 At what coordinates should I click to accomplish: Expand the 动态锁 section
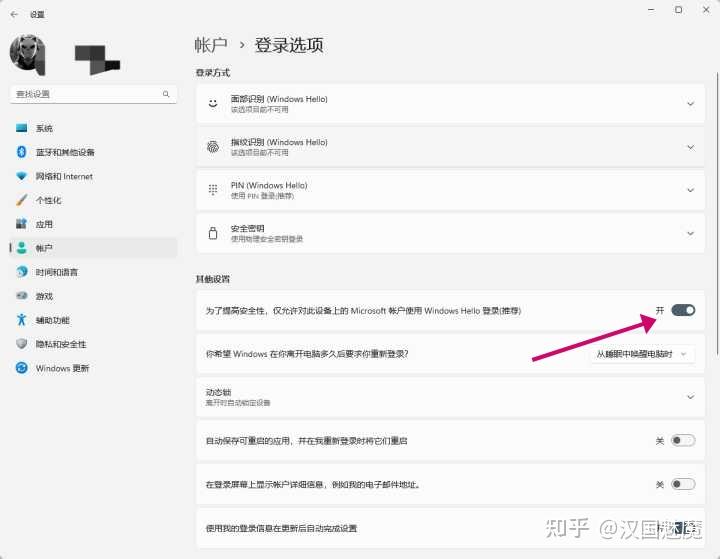tap(450, 397)
